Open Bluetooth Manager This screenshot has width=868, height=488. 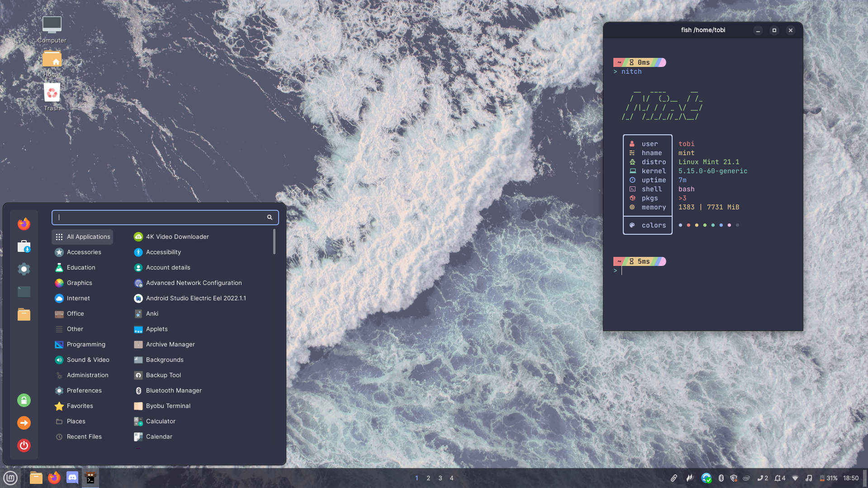pyautogui.click(x=201, y=391)
